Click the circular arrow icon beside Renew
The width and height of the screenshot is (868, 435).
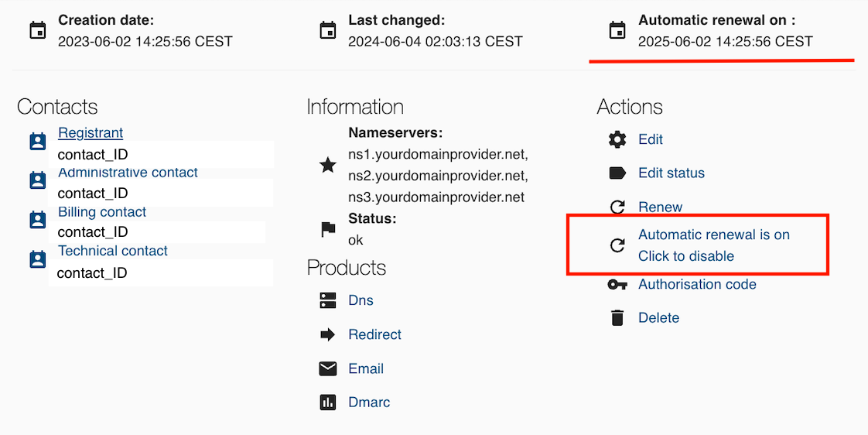[617, 207]
